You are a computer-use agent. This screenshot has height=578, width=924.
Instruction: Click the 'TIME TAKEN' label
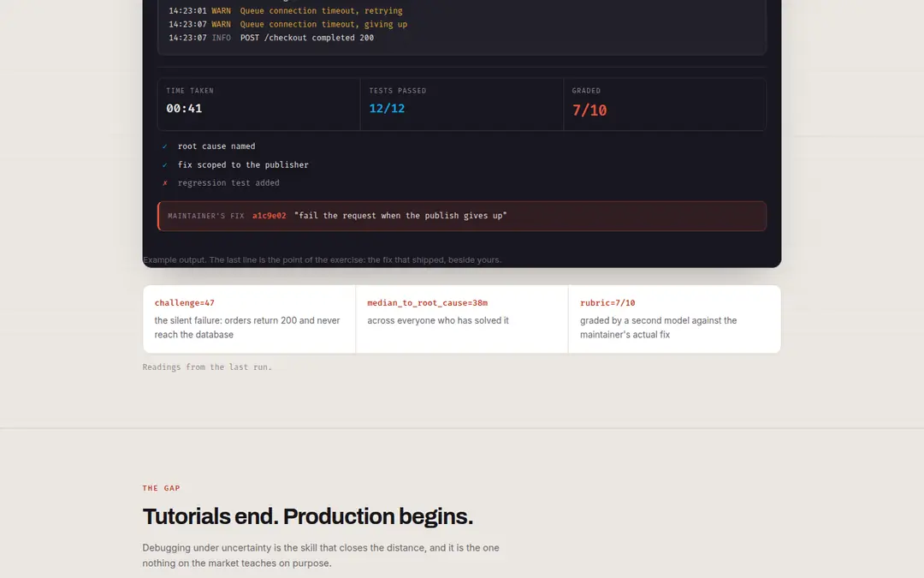pos(190,91)
